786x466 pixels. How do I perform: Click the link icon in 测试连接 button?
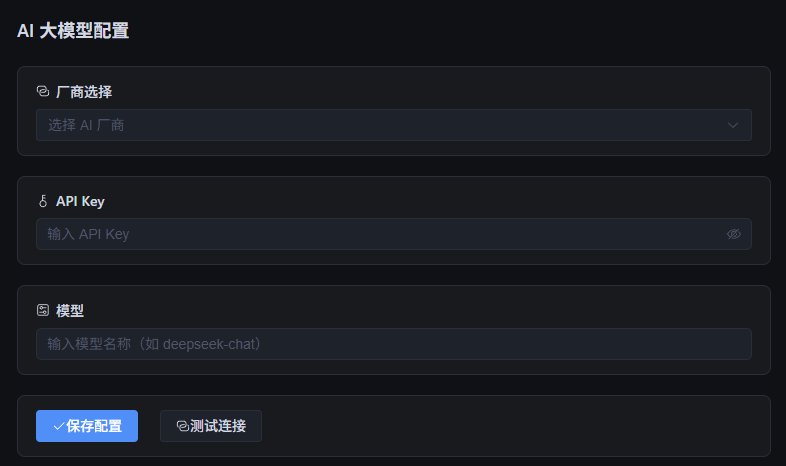182,426
